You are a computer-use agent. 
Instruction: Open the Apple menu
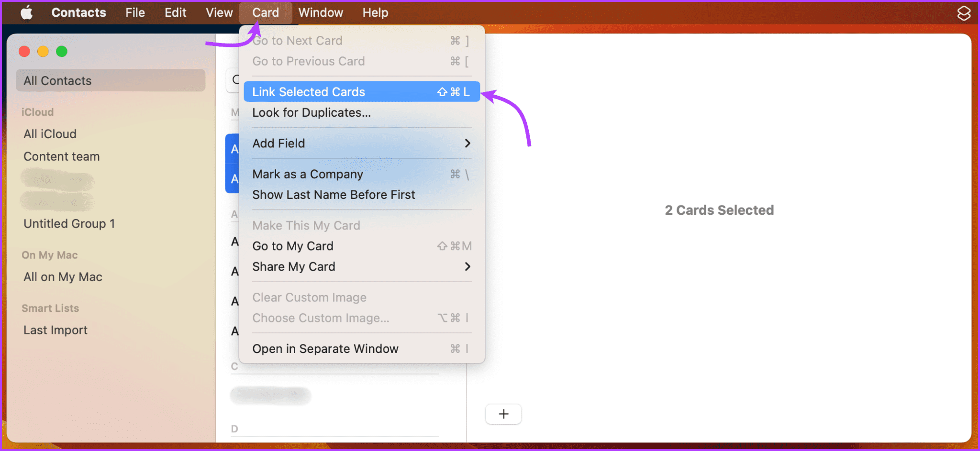point(26,12)
